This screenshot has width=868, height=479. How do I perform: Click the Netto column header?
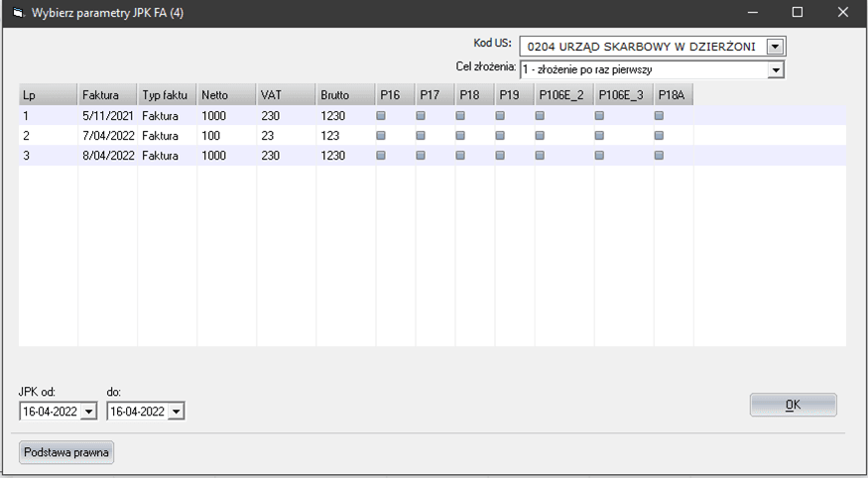(x=226, y=95)
